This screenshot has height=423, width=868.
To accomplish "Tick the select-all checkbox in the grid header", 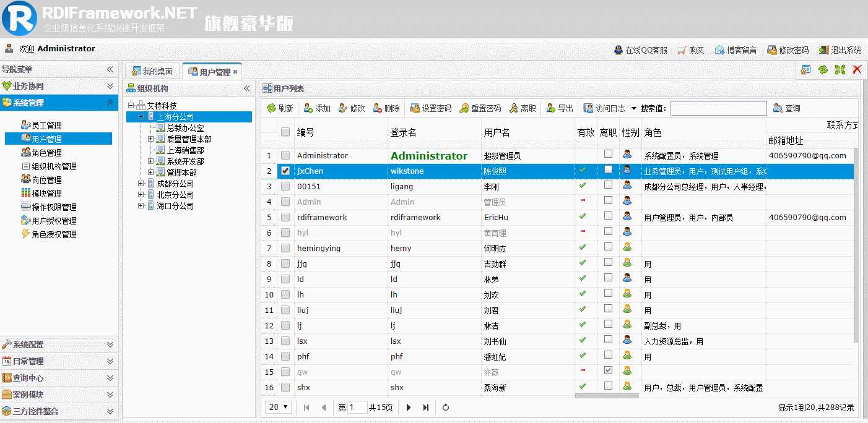I will 285,132.
